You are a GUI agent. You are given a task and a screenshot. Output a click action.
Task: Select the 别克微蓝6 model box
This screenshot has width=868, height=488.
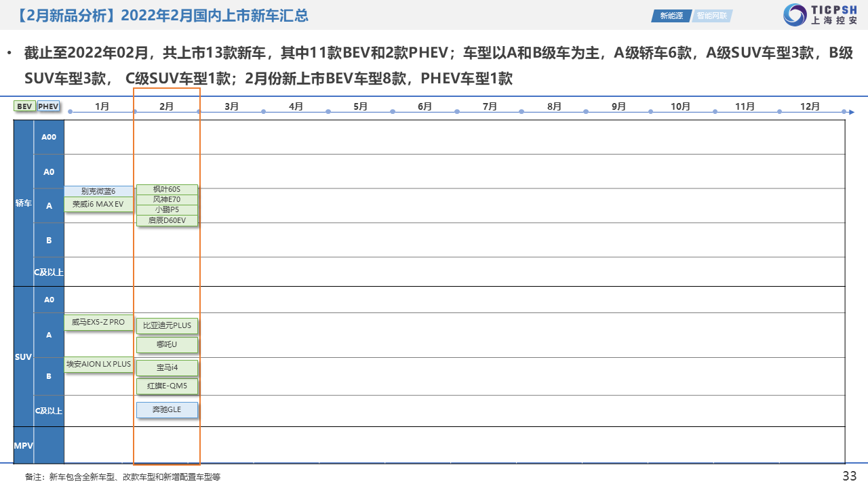pos(98,191)
